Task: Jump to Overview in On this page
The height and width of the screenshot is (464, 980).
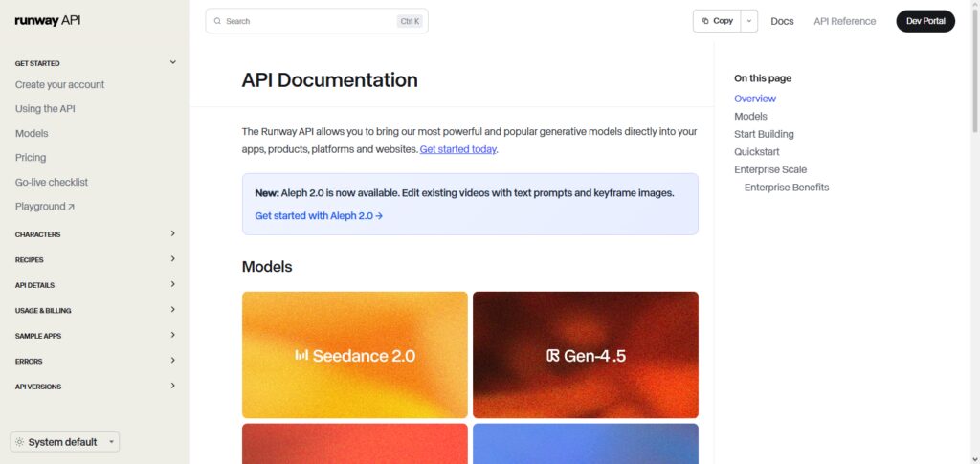Action: 755,99
